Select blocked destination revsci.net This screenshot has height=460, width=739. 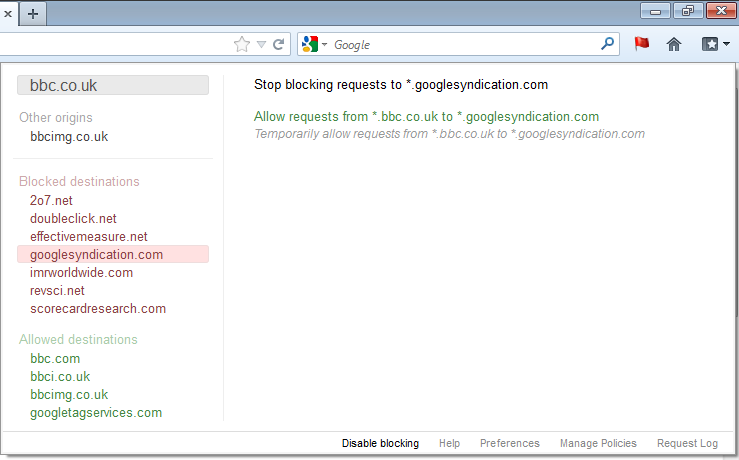[57, 290]
